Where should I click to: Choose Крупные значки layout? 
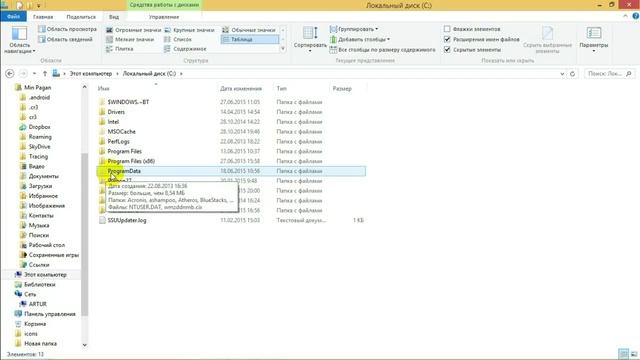tap(189, 30)
